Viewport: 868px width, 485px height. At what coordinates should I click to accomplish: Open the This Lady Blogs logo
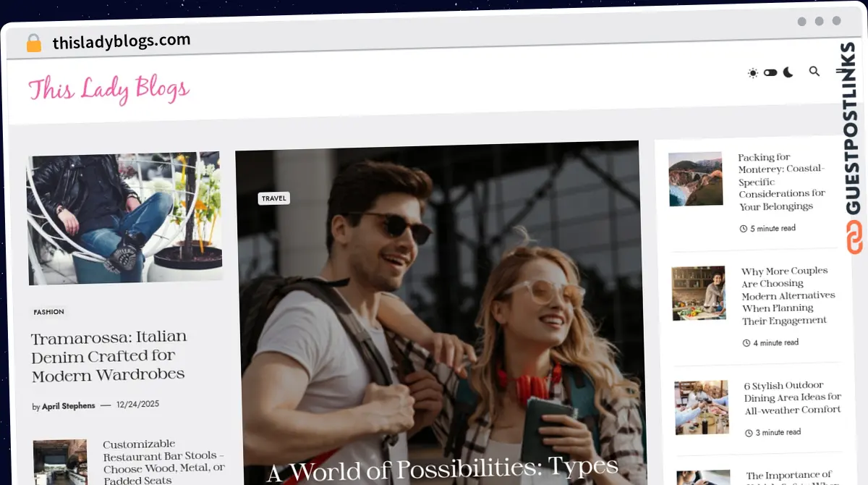pos(109,90)
